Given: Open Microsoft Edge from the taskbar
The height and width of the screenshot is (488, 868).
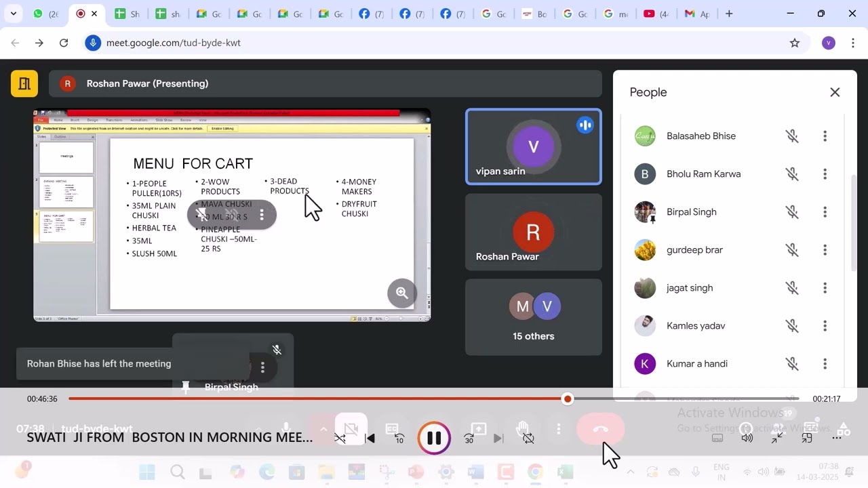Looking at the screenshot, I should pos(267,472).
